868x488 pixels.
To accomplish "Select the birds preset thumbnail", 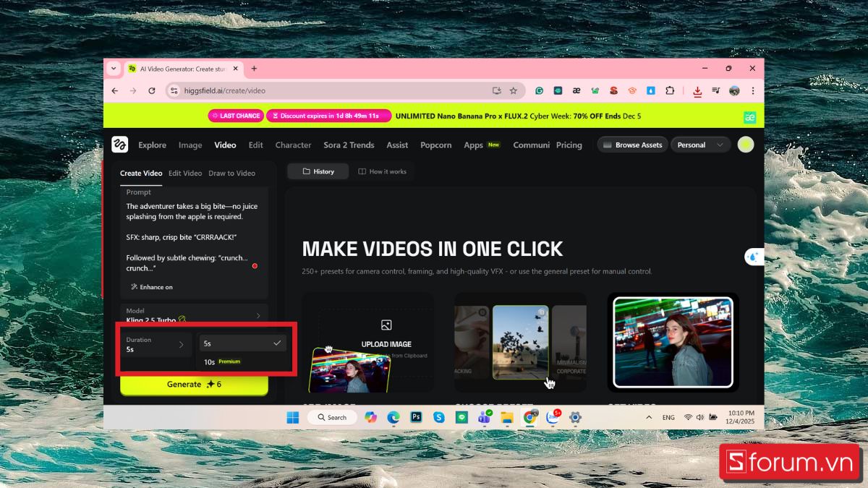I will pos(520,342).
